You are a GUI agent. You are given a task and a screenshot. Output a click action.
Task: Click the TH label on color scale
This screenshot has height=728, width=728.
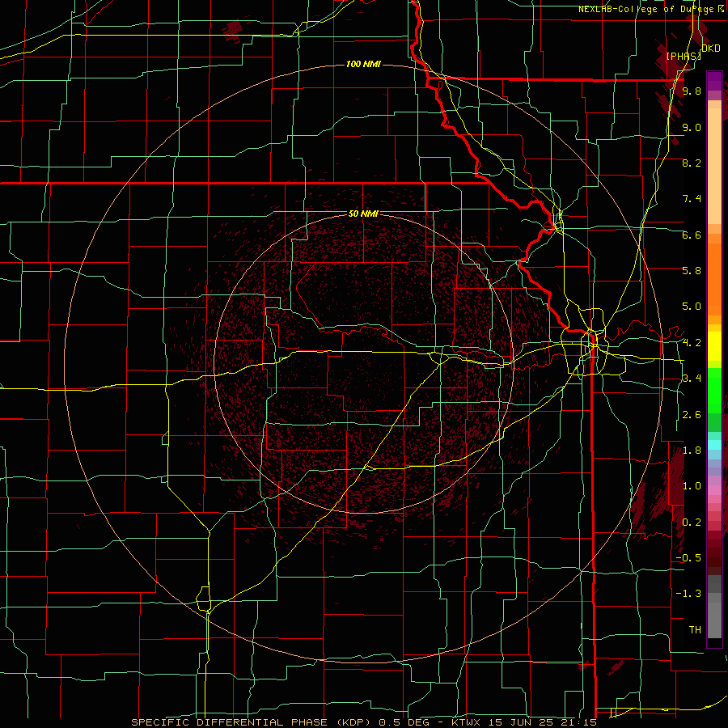(695, 630)
